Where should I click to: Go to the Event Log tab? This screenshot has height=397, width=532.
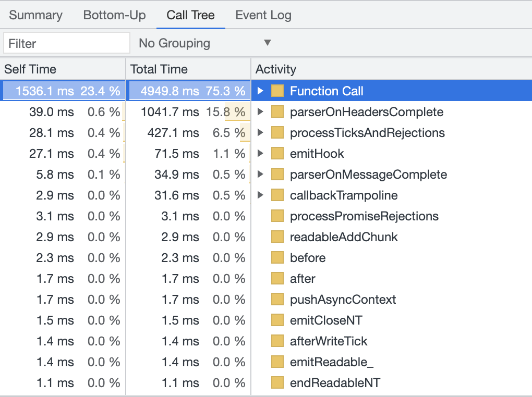[x=263, y=15]
